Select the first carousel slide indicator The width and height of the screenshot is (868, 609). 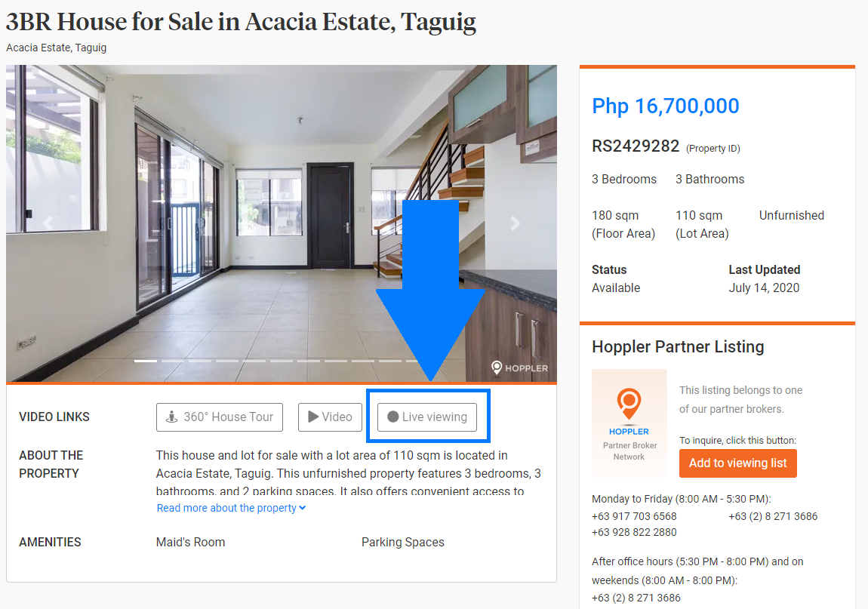pyautogui.click(x=146, y=361)
